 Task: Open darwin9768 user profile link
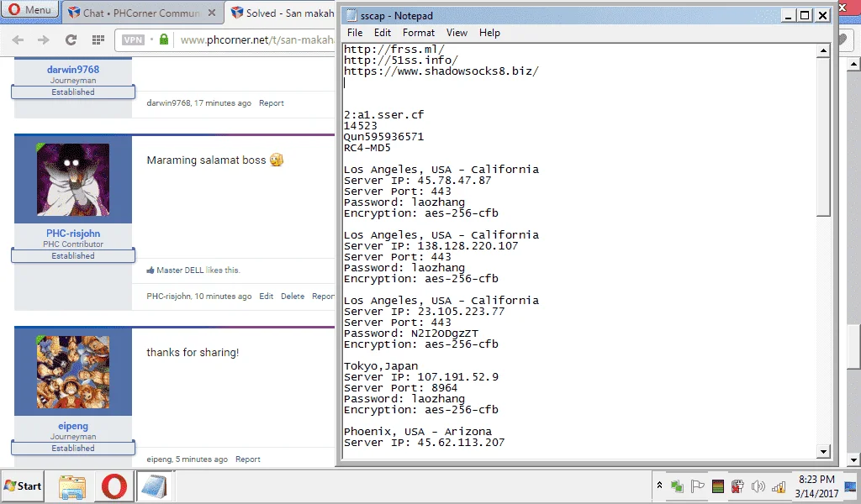point(73,70)
